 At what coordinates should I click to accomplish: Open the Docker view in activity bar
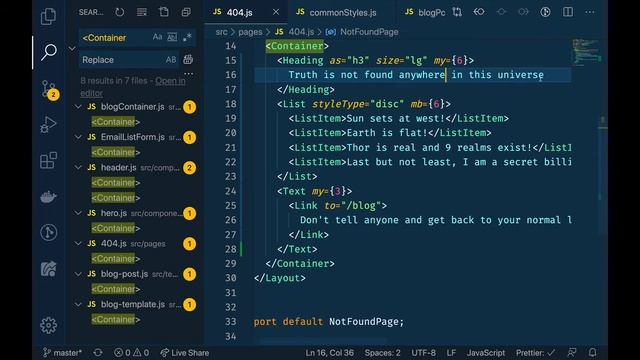[x=48, y=197]
